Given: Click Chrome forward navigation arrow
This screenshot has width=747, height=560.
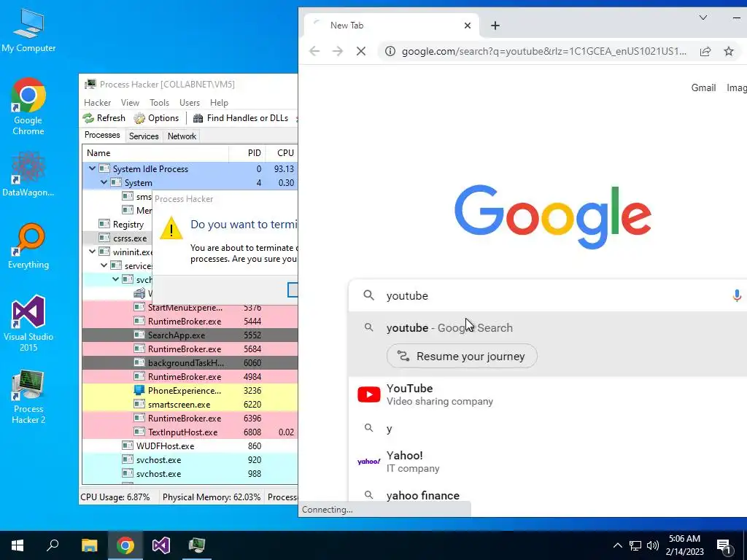Looking at the screenshot, I should point(337,51).
